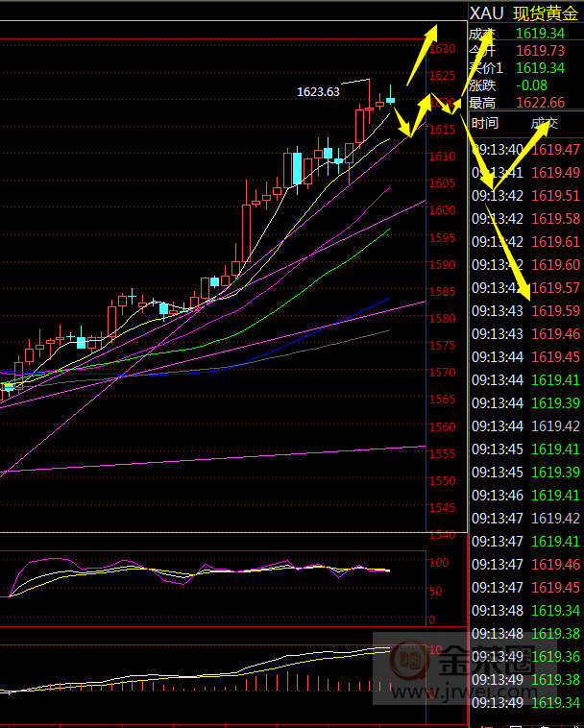Click the 成交 column header
584x728 pixels.
point(544,123)
